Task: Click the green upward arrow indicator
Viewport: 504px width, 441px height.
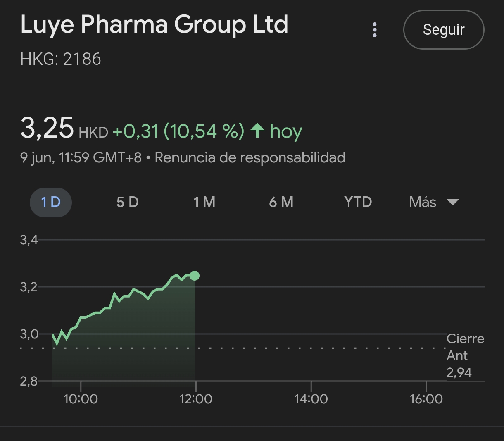Action: (x=257, y=131)
